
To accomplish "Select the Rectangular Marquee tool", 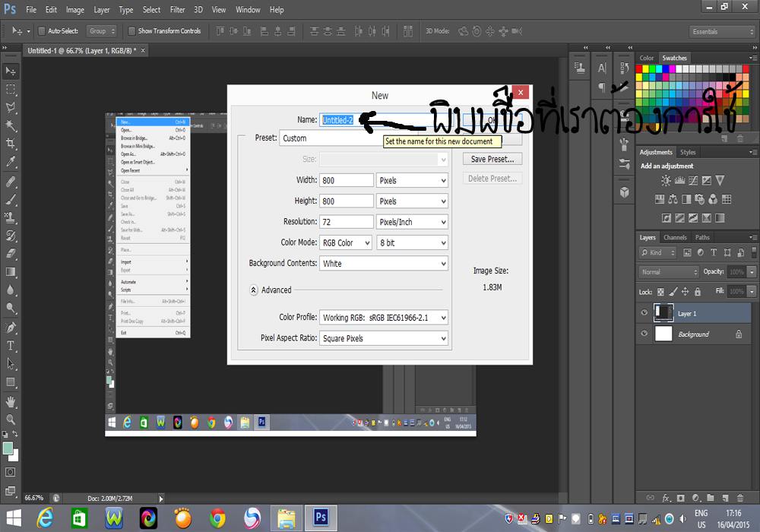I will (11, 89).
